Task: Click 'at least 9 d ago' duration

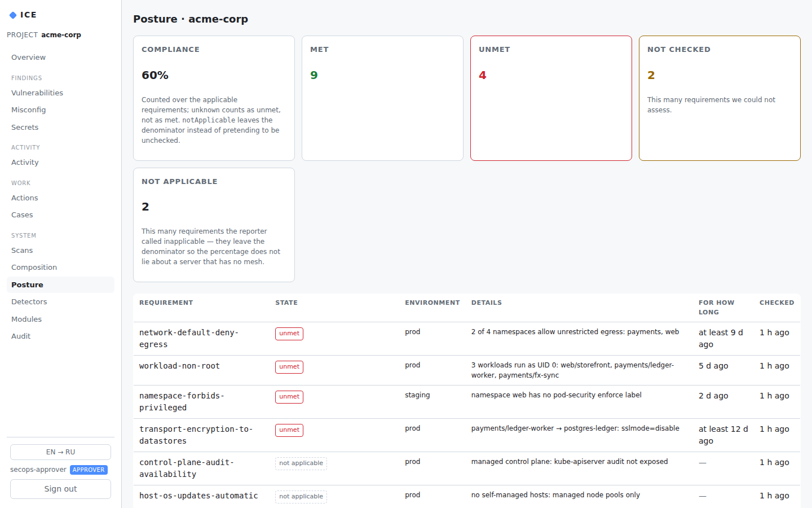Action: tap(721, 339)
